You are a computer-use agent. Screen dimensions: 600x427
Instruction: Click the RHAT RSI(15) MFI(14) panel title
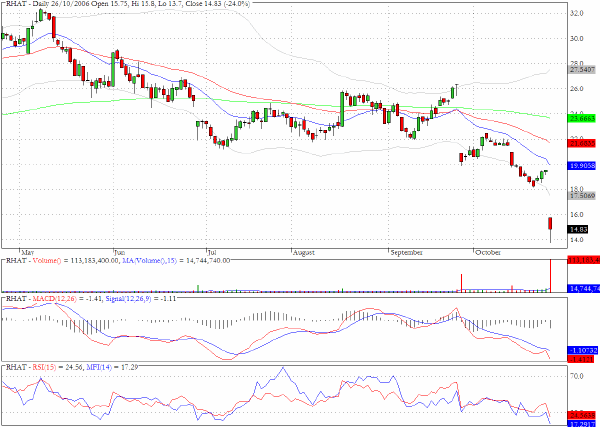(x=71, y=367)
